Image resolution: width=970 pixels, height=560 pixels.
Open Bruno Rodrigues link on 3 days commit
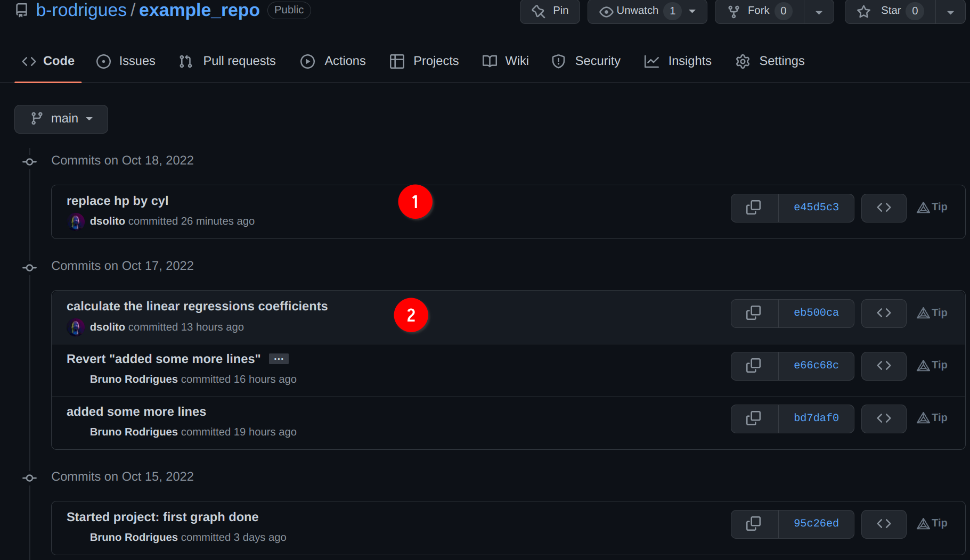pyautogui.click(x=134, y=537)
